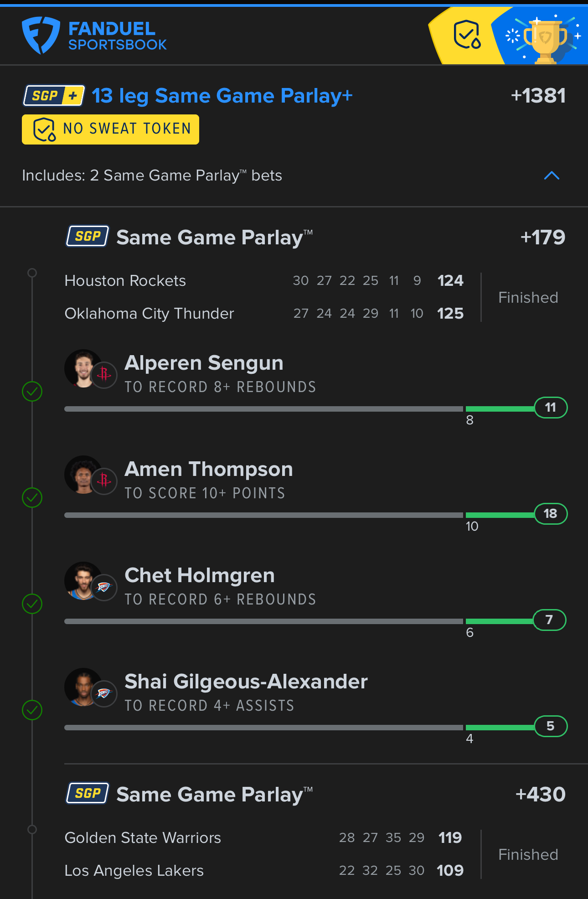Click the SGP+ badge beside parlay title
The image size is (588, 899).
(54, 96)
